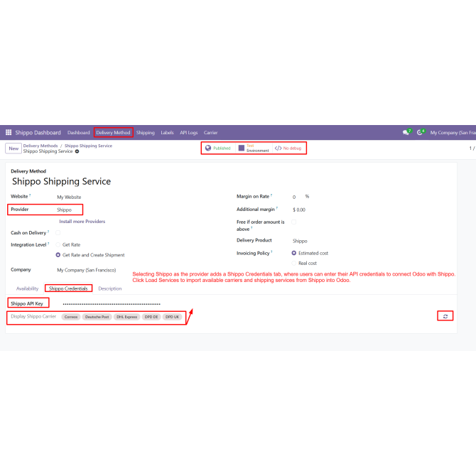This screenshot has width=476, height=476.
Task: Click Integration Level help tooltip
Action: coord(48,244)
